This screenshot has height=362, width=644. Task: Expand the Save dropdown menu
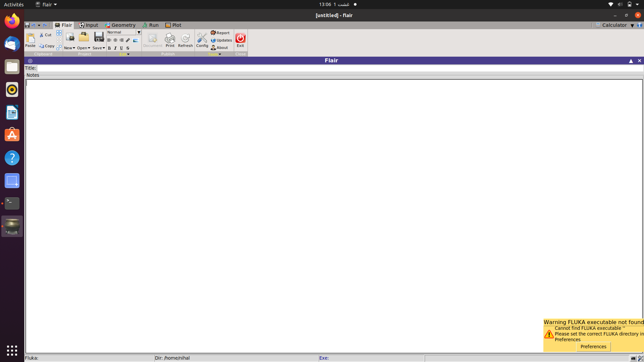point(99,48)
